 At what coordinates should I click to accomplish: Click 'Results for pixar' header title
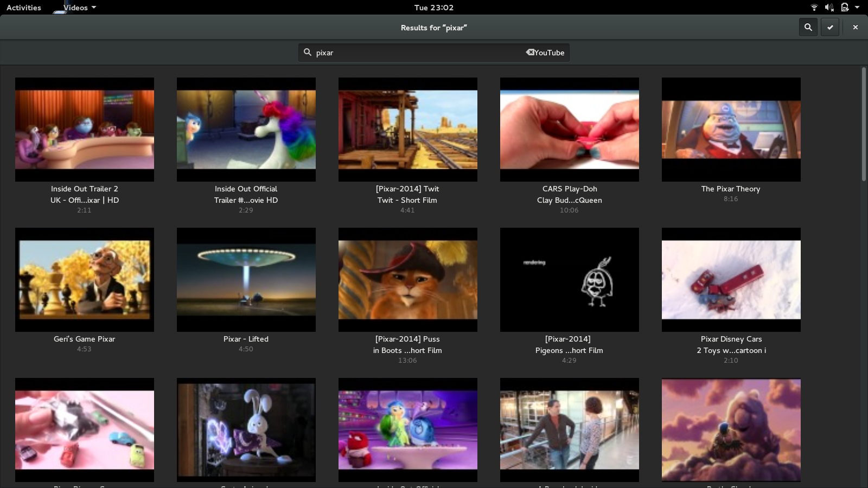(434, 28)
